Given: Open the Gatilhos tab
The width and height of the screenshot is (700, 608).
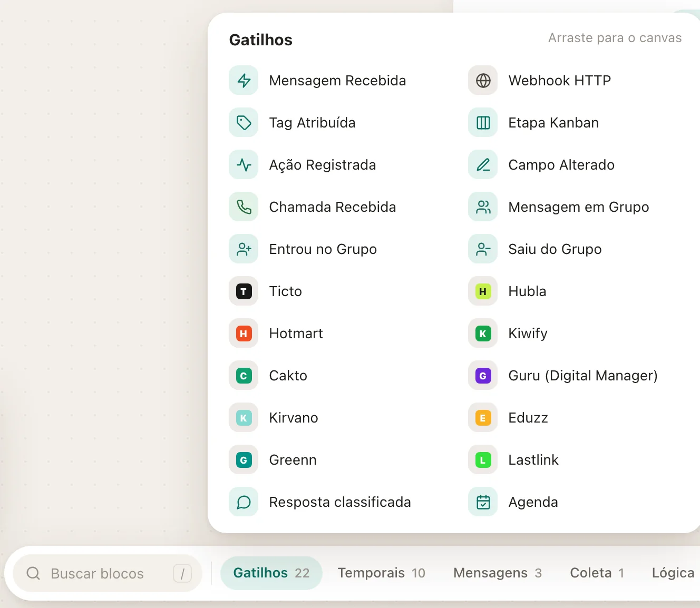Looking at the screenshot, I should tap(271, 573).
